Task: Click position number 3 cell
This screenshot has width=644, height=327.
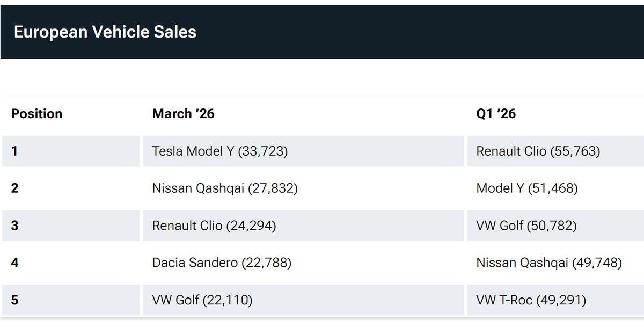Action: pos(14,226)
